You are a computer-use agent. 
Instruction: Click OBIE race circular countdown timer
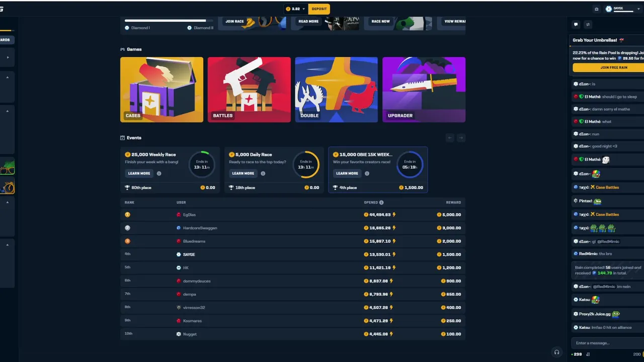coord(410,164)
